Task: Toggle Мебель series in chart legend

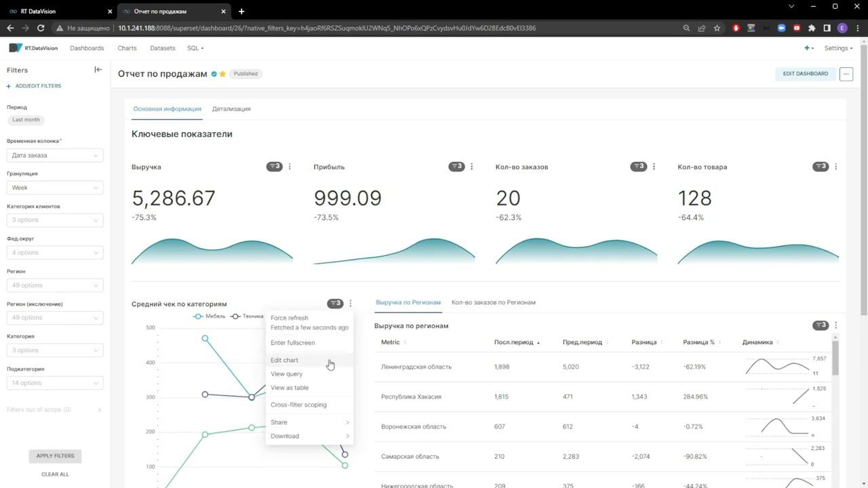Action: click(x=210, y=316)
